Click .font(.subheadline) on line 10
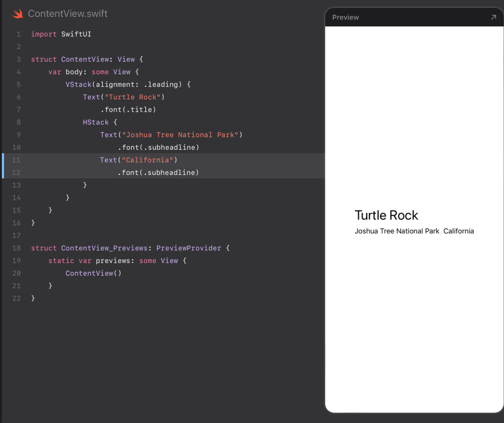 coord(158,147)
